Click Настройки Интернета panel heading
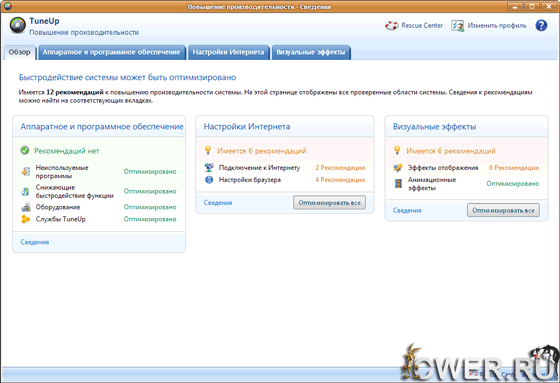This screenshot has width=560, height=383. (247, 127)
